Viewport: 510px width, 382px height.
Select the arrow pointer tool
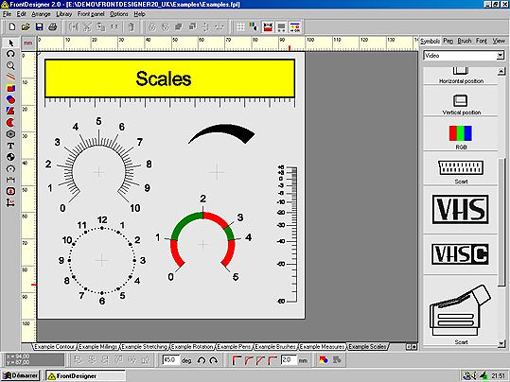(11, 43)
